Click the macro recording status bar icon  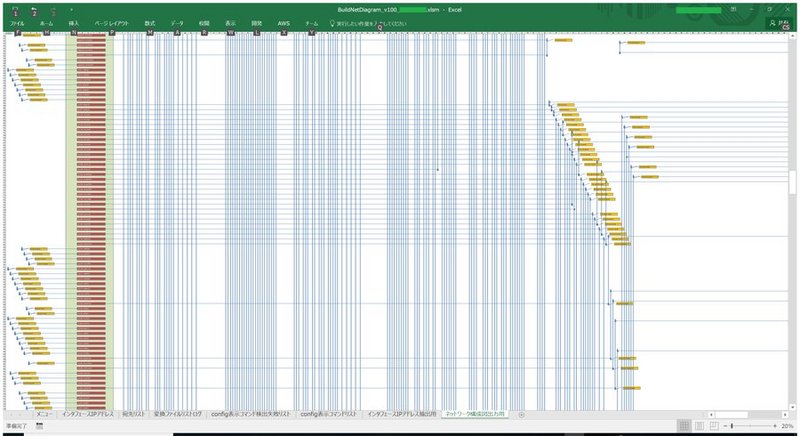coord(40,426)
